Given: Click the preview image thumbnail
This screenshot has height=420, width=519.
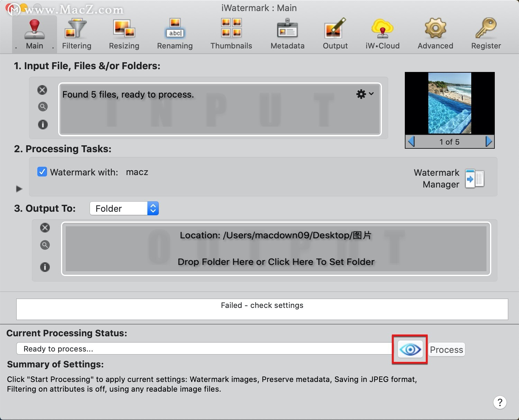Looking at the screenshot, I should point(449,103).
